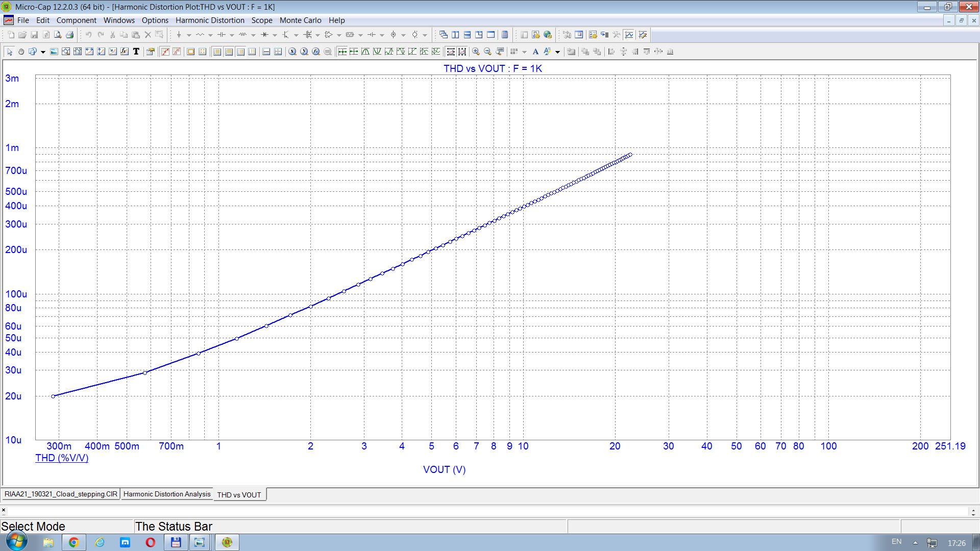Open the Harmonic Distortion menu
Screen dimensions: 980x551
pyautogui.click(x=210, y=20)
